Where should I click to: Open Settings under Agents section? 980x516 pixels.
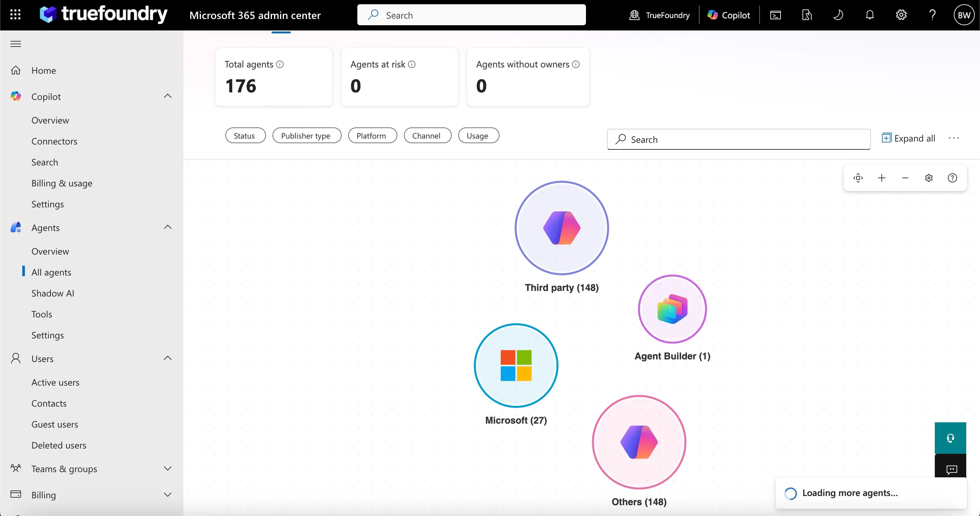(47, 335)
